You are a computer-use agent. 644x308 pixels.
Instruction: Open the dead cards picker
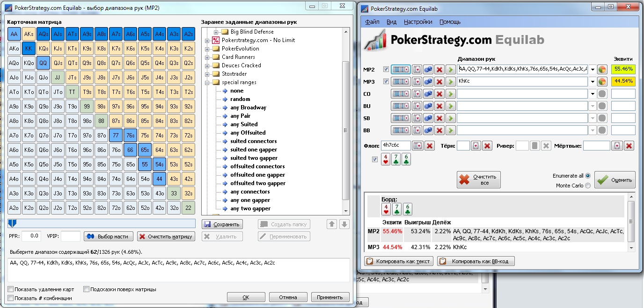pyautogui.click(x=617, y=146)
